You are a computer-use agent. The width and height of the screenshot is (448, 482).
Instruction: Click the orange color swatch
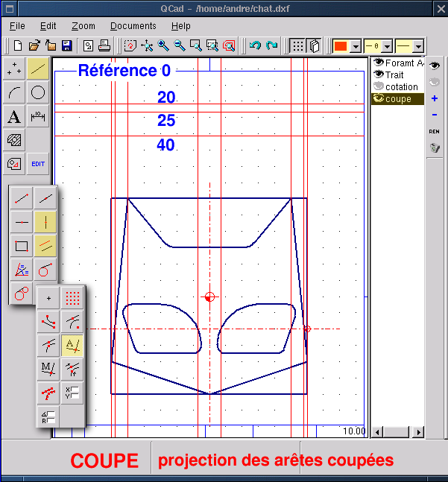point(341,46)
